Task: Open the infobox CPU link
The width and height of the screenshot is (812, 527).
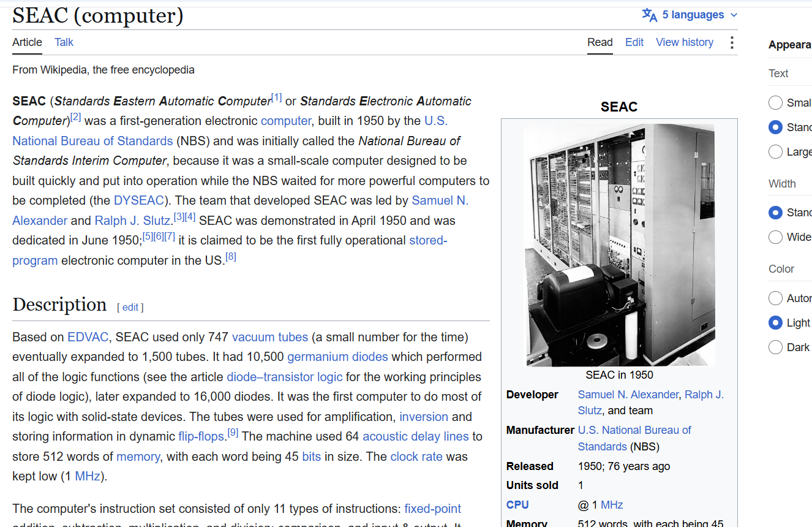Action: pyautogui.click(x=517, y=505)
